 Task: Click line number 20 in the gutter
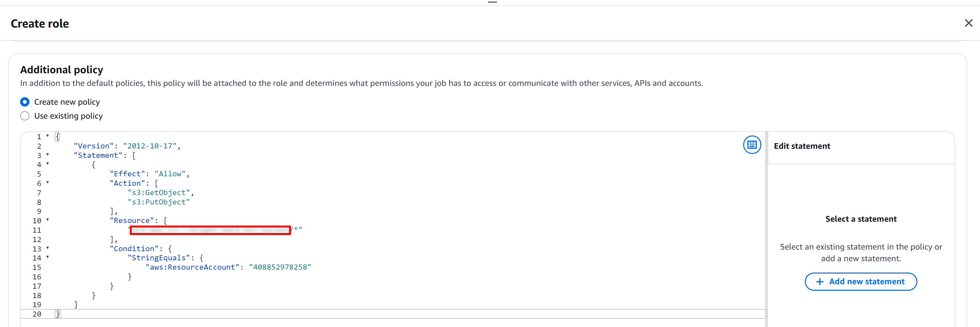pyautogui.click(x=37, y=314)
